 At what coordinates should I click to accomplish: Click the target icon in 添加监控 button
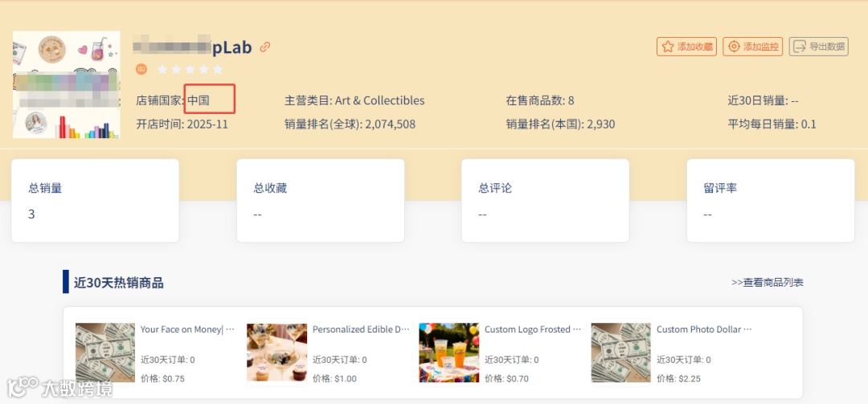[x=734, y=47]
